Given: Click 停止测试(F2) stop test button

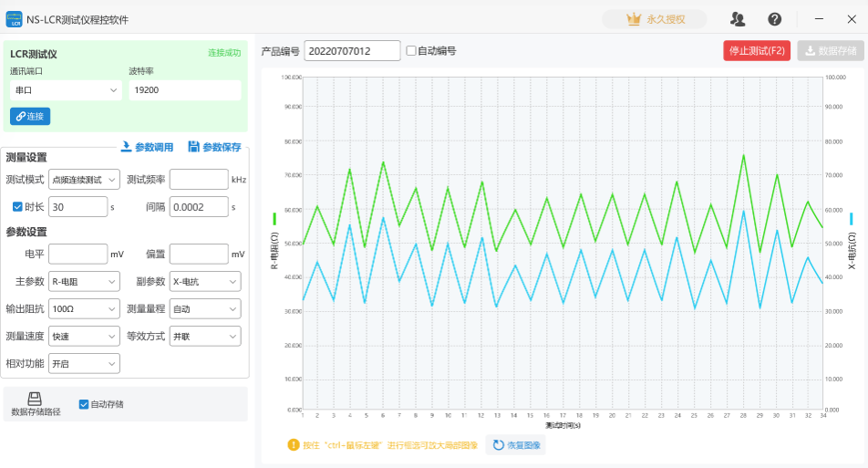Looking at the screenshot, I should [757, 51].
